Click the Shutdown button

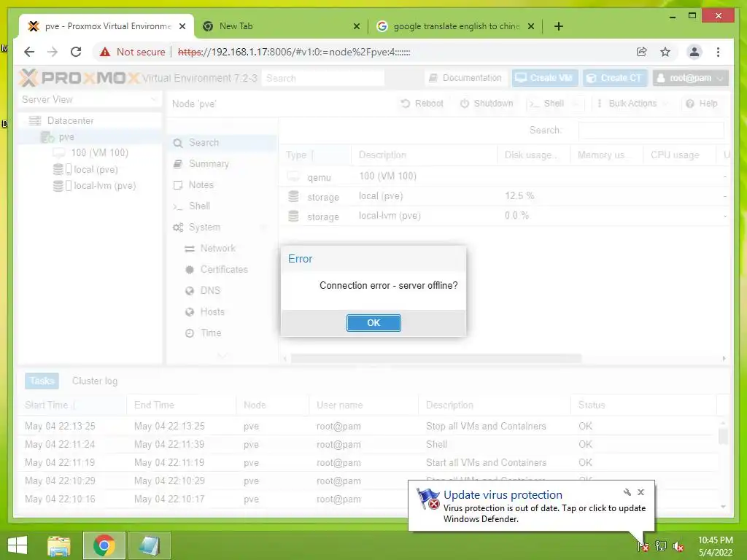pyautogui.click(x=487, y=104)
